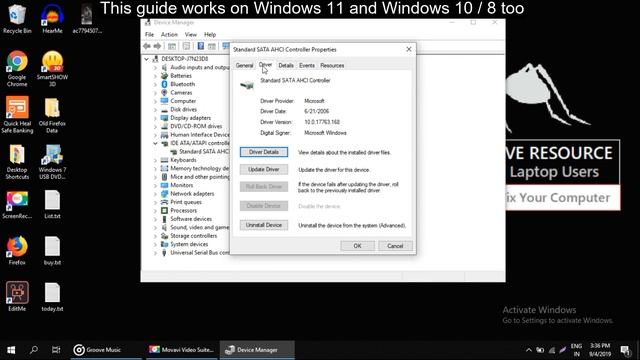
Task: Open the Help menu in Device Manager
Action: 210,35
